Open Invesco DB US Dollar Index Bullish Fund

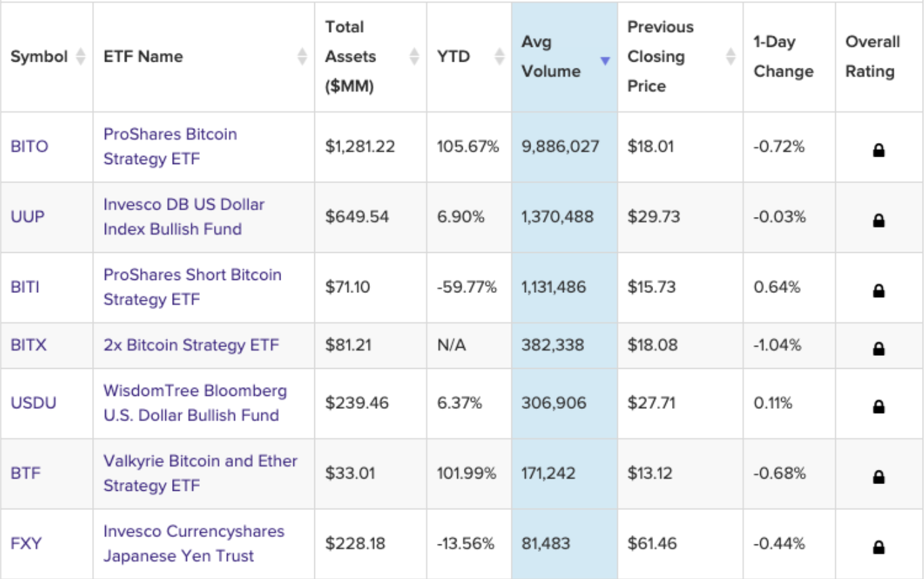[x=184, y=216]
